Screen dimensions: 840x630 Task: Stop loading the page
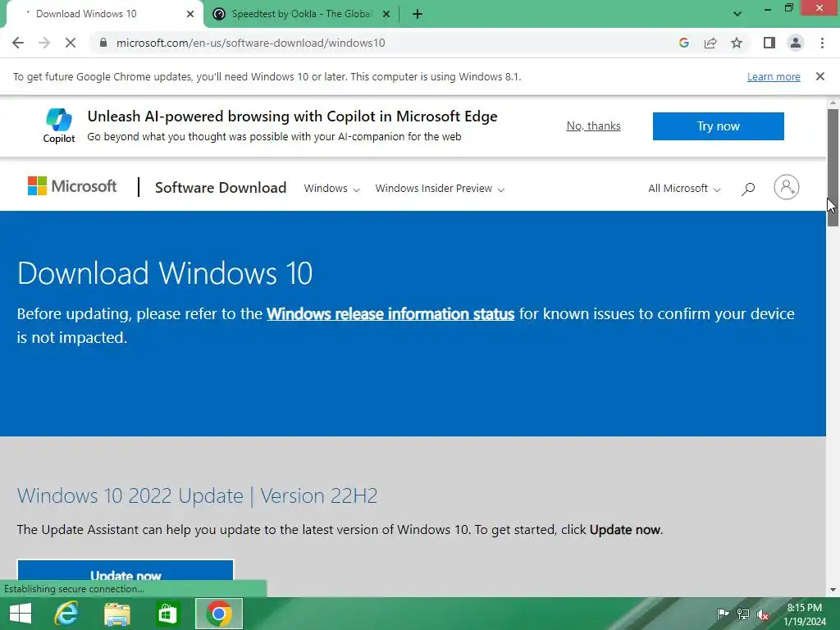(x=71, y=43)
